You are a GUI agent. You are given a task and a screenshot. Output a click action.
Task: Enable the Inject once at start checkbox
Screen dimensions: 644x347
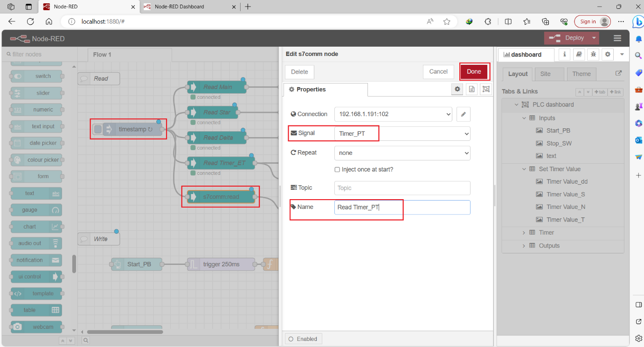(337, 169)
